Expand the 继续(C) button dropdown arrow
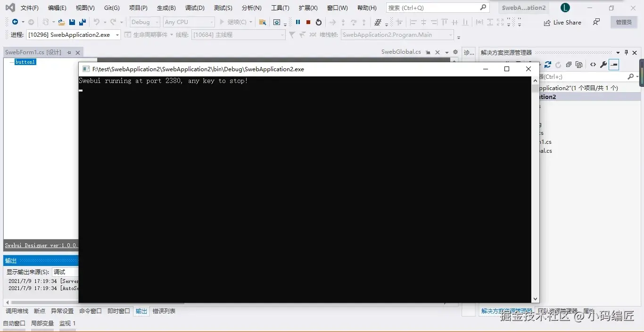Screen dimensions: 644x332 pos(251,22)
